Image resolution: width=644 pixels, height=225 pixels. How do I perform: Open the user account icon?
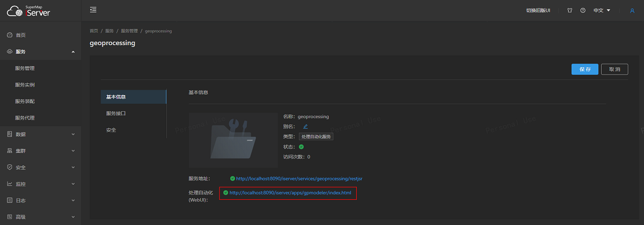coord(632,11)
